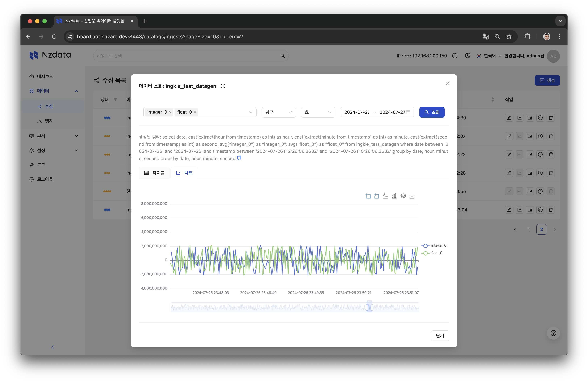The image size is (588, 382).
Task: Go to previous page arrow in pagination
Action: pos(515,229)
